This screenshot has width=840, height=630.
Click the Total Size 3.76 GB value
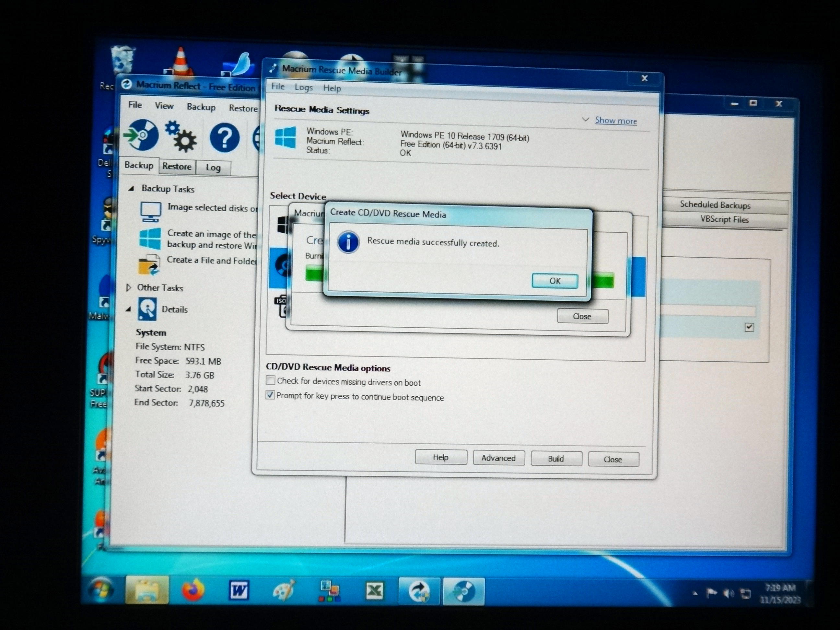click(x=200, y=375)
